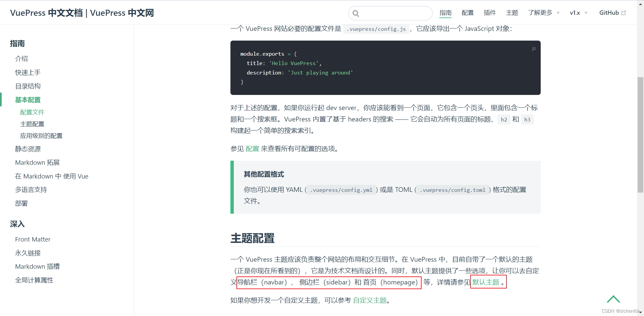644x316 pixels.
Task: Open the 指南 nav item
Action: click(445, 13)
